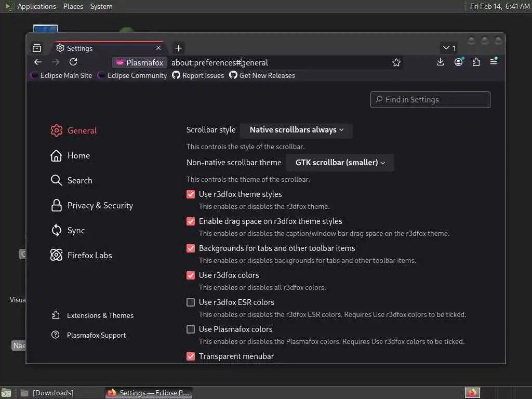Open the tab overview icon left of Settings tab
Screen dimensions: 532x399
(x=37, y=48)
